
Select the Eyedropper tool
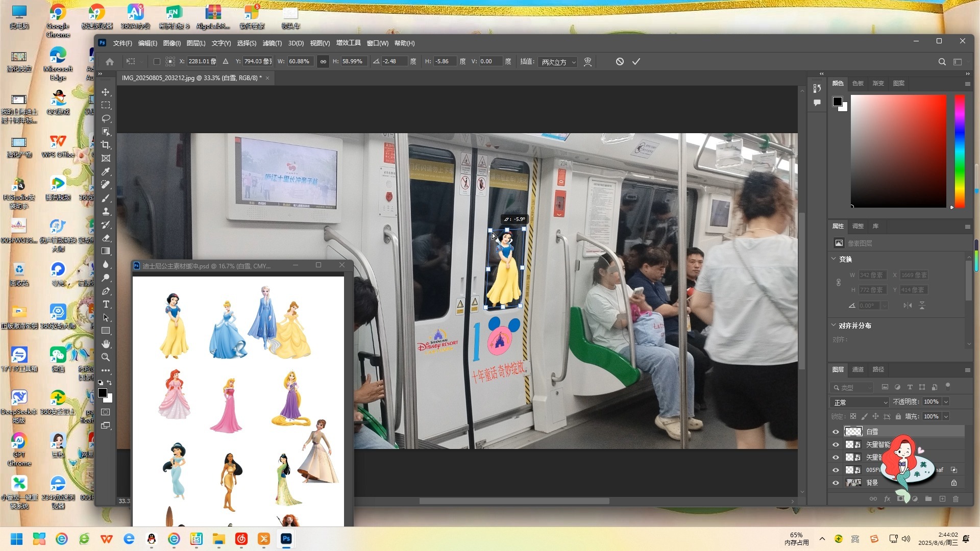click(106, 171)
